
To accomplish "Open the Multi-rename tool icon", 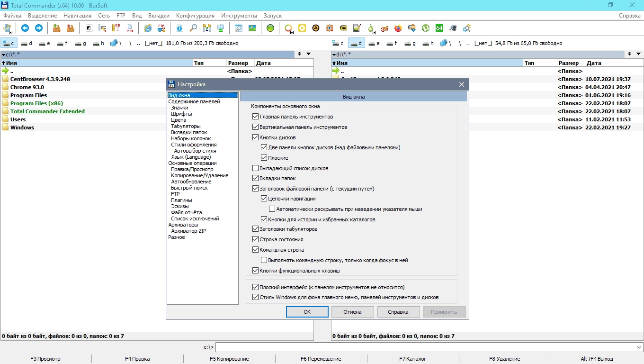I will pyautogui.click(x=102, y=28).
